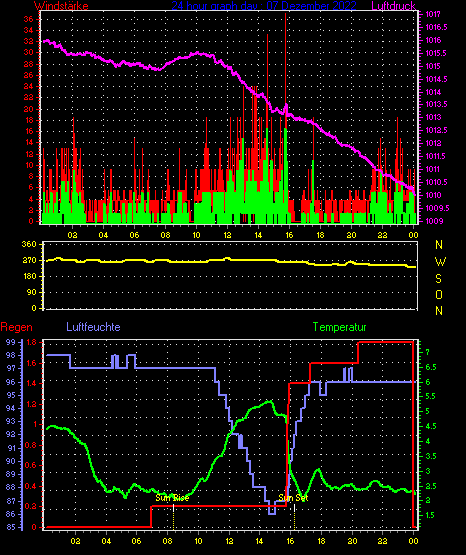
Task: Click the 1013 pressure axis value
Action: click(433, 117)
